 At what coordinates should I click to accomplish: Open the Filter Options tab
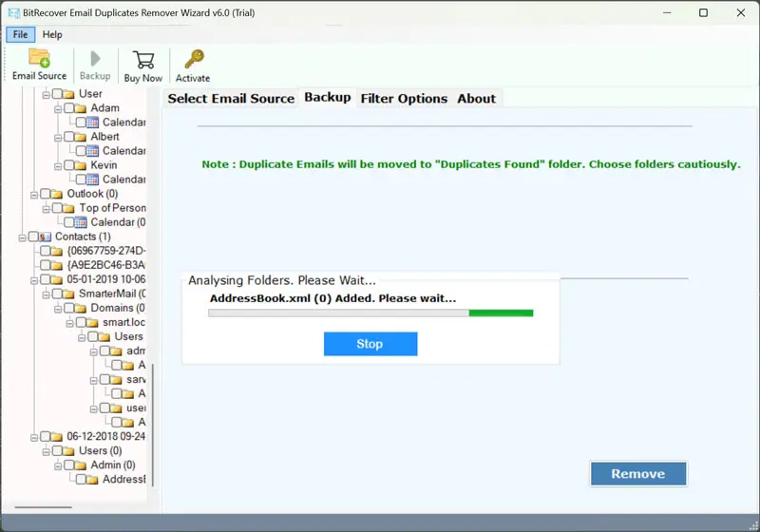[404, 99]
